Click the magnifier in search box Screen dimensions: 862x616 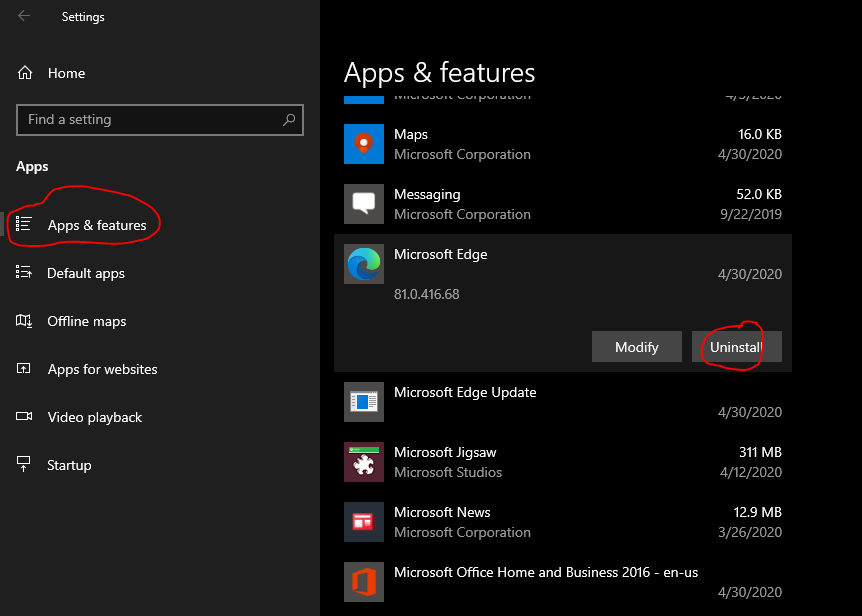289,119
